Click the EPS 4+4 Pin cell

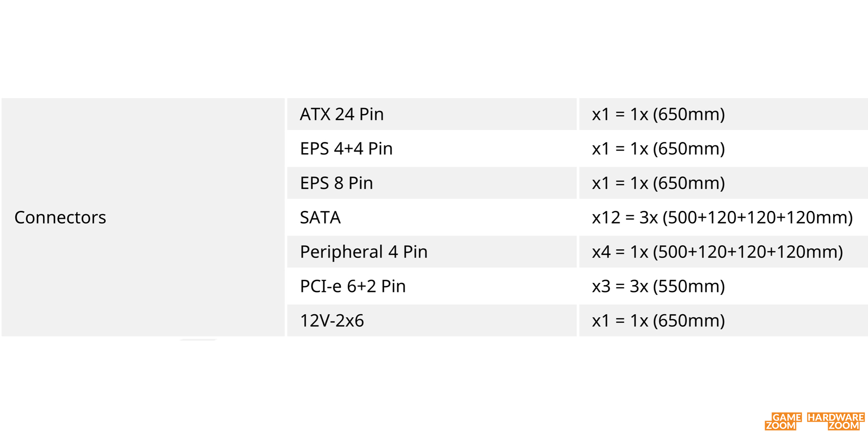tap(432, 148)
